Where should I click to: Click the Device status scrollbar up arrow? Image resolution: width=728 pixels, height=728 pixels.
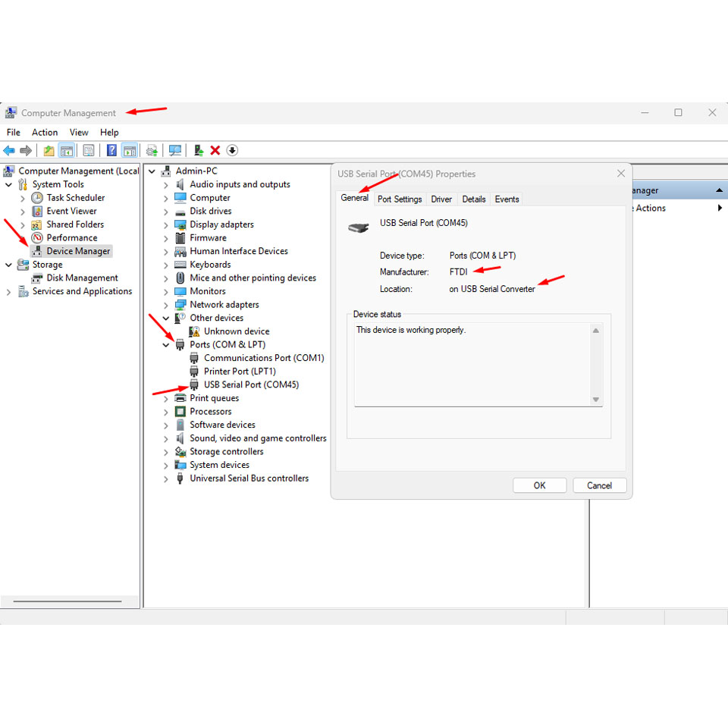tap(596, 331)
